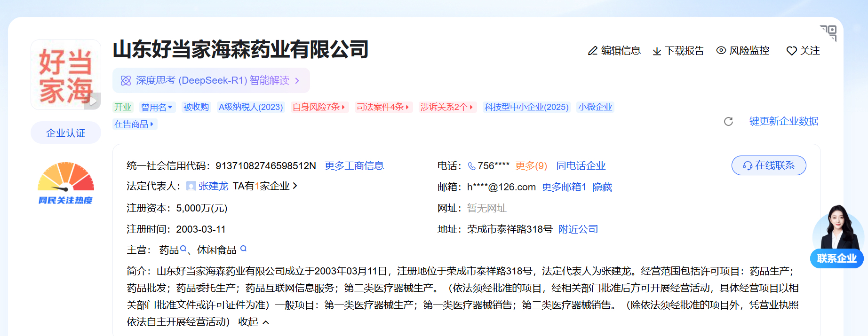The height and width of the screenshot is (336, 868).
Task: Select the 被收购 tag
Action: pos(196,107)
